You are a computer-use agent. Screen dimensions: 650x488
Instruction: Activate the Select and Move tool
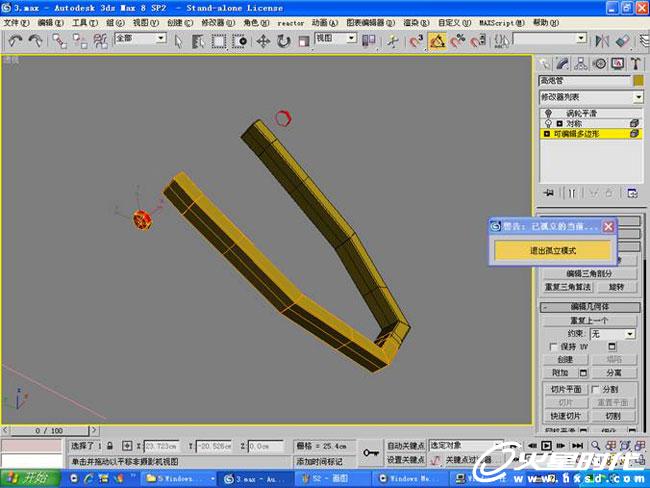point(263,41)
